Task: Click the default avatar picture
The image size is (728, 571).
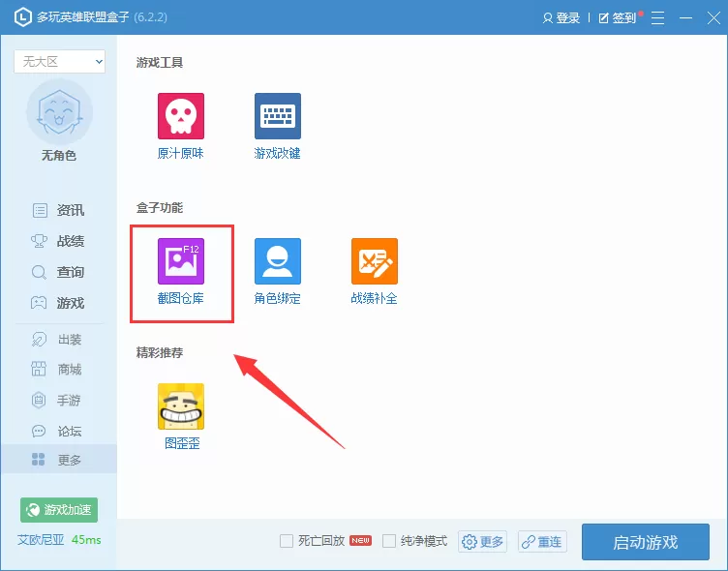Action: coord(59,112)
